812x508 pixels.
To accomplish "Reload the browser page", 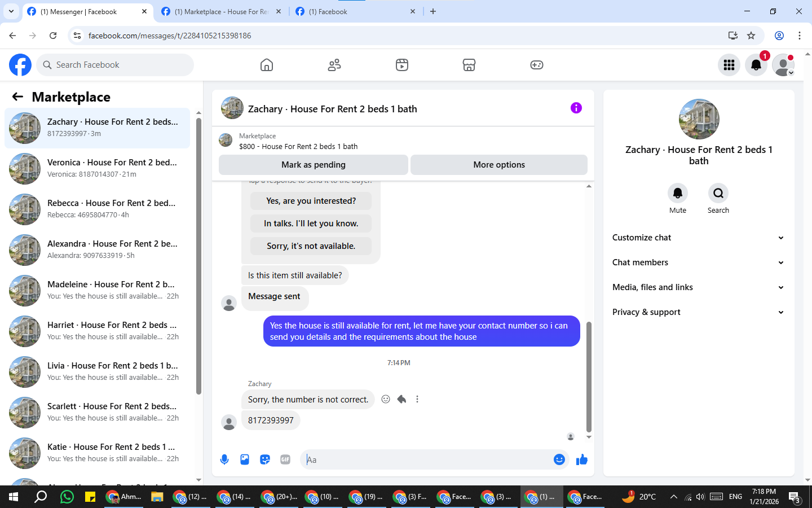I will pos(53,36).
